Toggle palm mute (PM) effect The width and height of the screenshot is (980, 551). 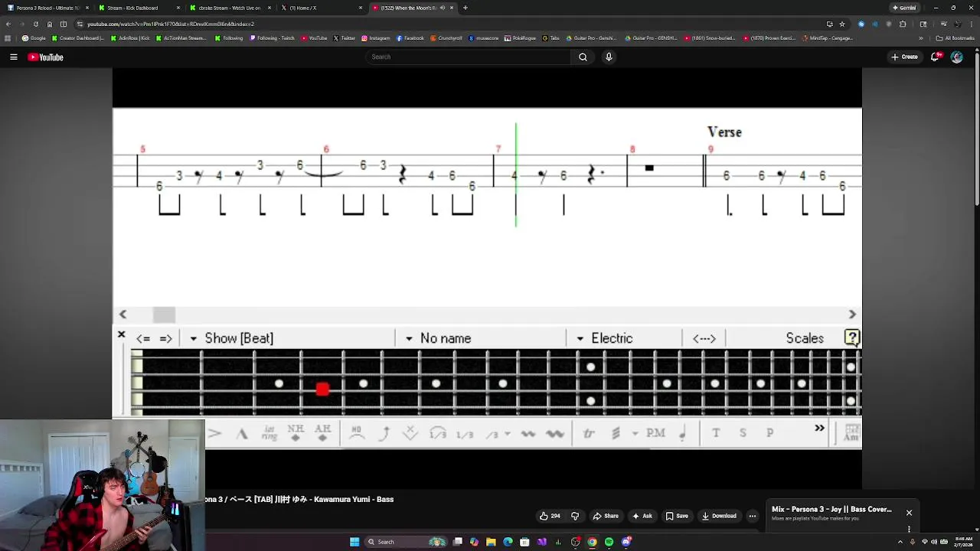(655, 433)
